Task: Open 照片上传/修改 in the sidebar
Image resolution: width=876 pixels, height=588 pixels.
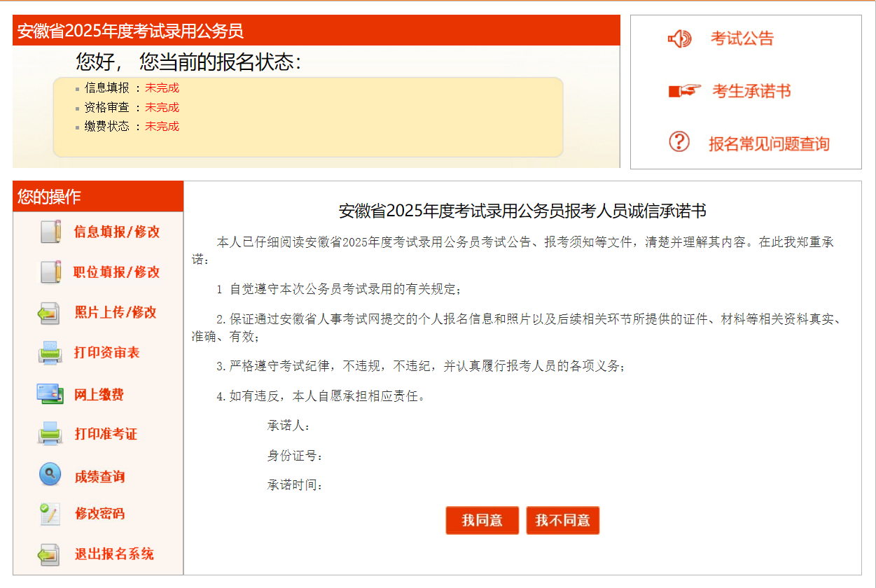Action: click(x=116, y=312)
